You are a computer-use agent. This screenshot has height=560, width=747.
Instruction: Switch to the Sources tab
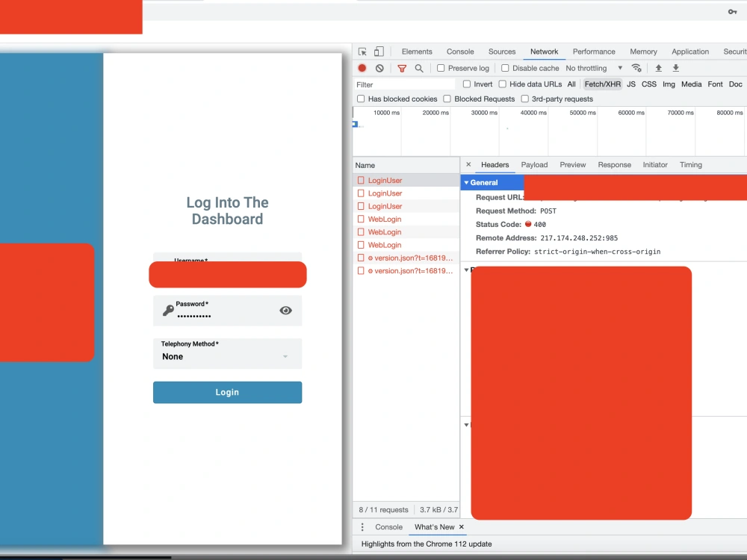502,52
